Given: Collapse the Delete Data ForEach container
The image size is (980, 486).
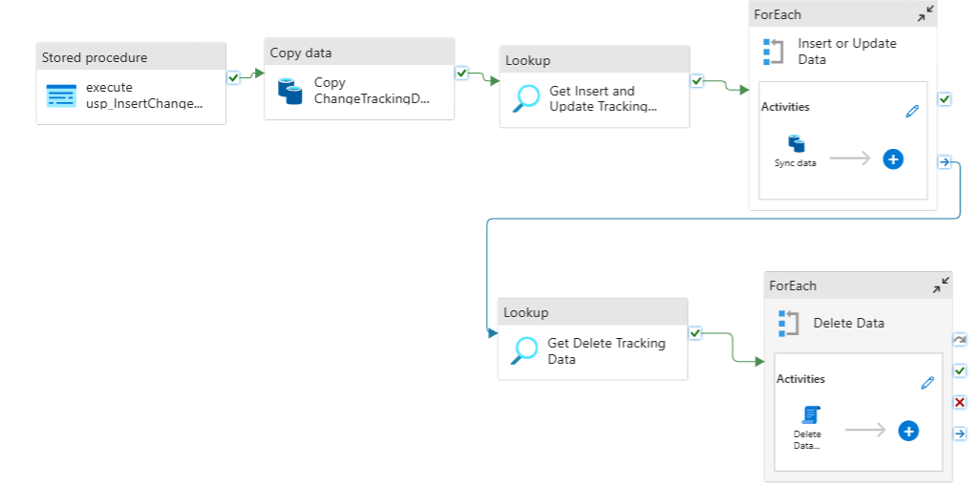Looking at the screenshot, I should (x=941, y=285).
